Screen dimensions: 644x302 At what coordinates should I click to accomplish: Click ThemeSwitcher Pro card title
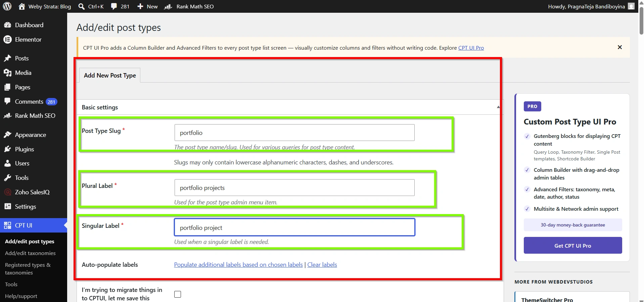(547, 300)
